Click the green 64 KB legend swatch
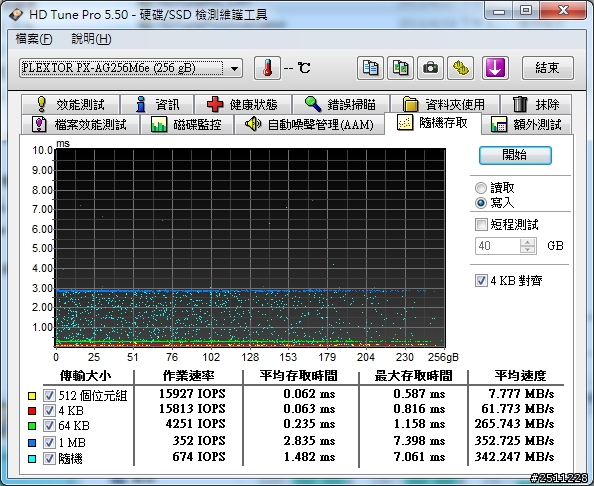The height and width of the screenshot is (486, 594). [32, 426]
